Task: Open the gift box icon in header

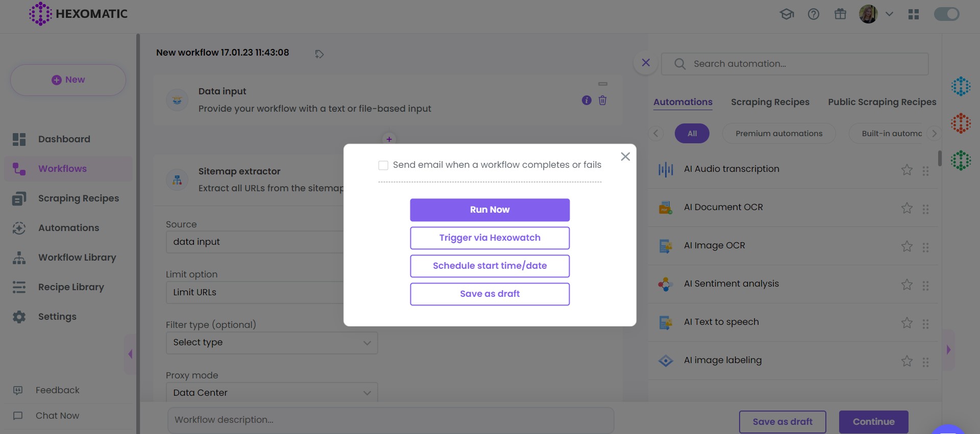Action: click(840, 14)
